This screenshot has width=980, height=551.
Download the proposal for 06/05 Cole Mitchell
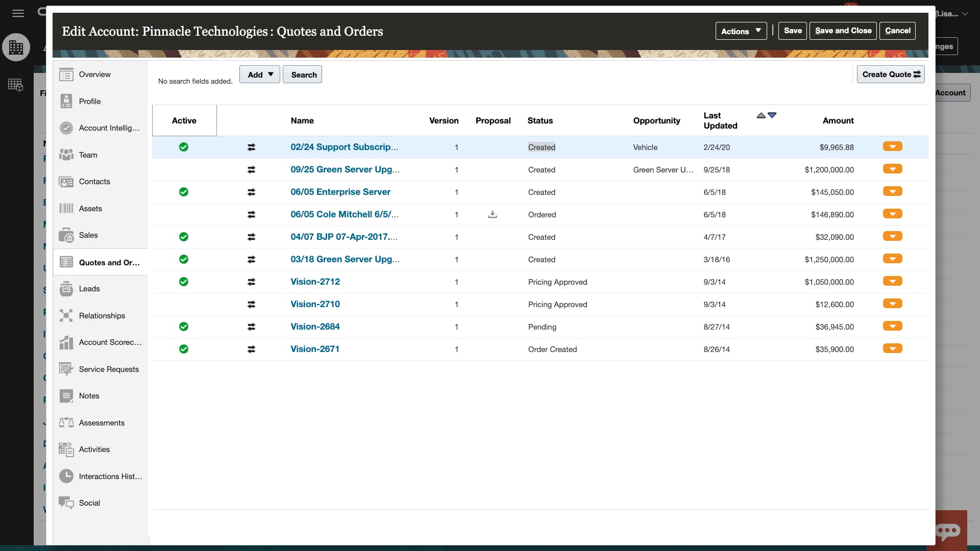pyautogui.click(x=492, y=214)
